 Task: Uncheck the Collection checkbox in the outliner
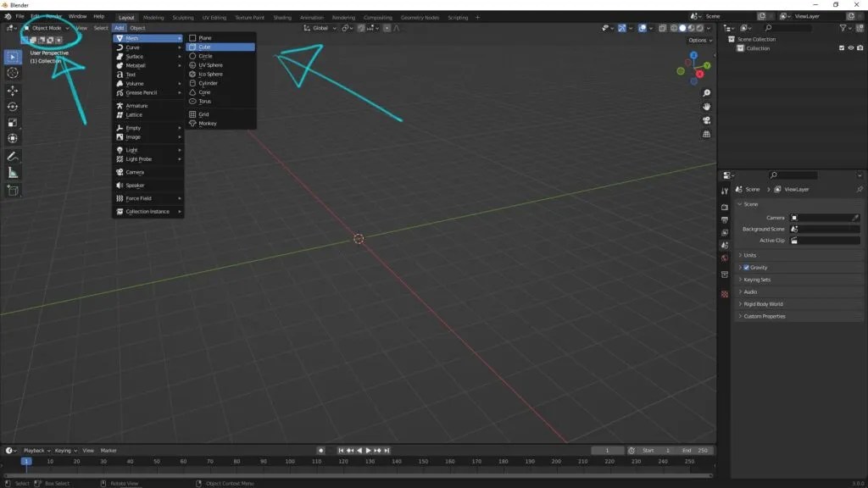pyautogui.click(x=842, y=47)
